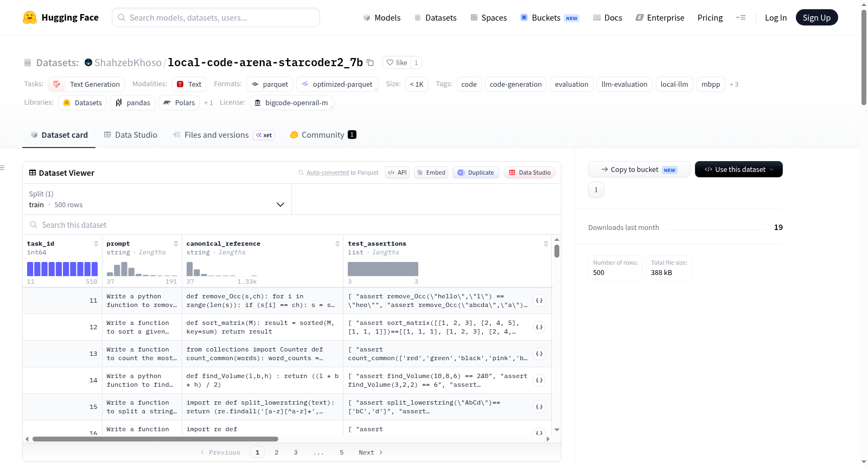
Task: Click the like count 1
Action: pyautogui.click(x=416, y=62)
